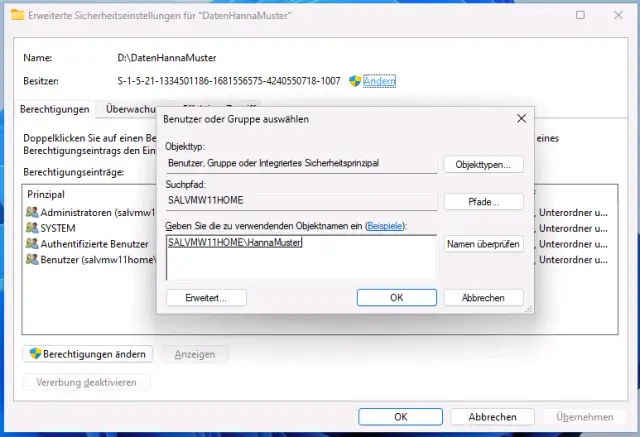The height and width of the screenshot is (437, 640).
Task: Click Namen überprüfen button
Action: 483,244
